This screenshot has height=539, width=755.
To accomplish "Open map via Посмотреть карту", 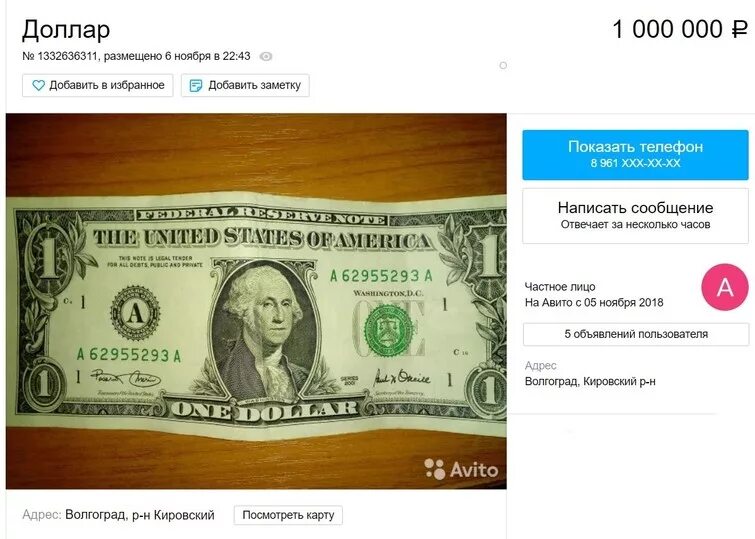I will pos(288,515).
